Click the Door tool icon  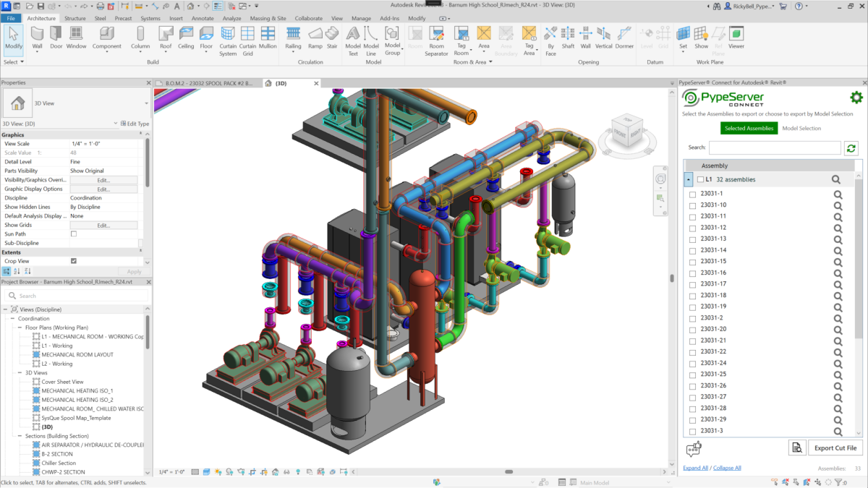click(56, 37)
